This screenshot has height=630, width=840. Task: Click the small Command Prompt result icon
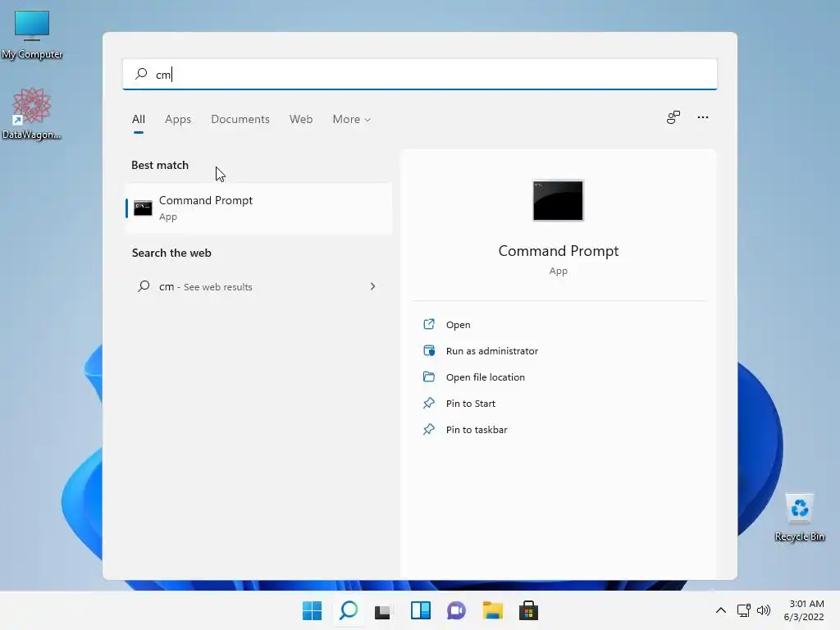143,208
